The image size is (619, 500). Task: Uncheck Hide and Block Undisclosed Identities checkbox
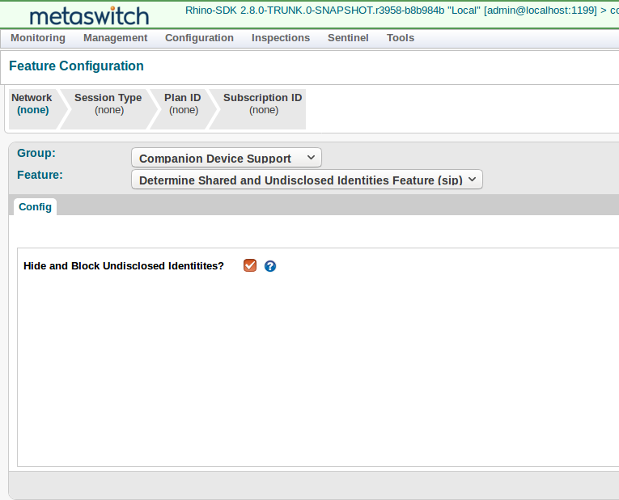[x=250, y=265]
